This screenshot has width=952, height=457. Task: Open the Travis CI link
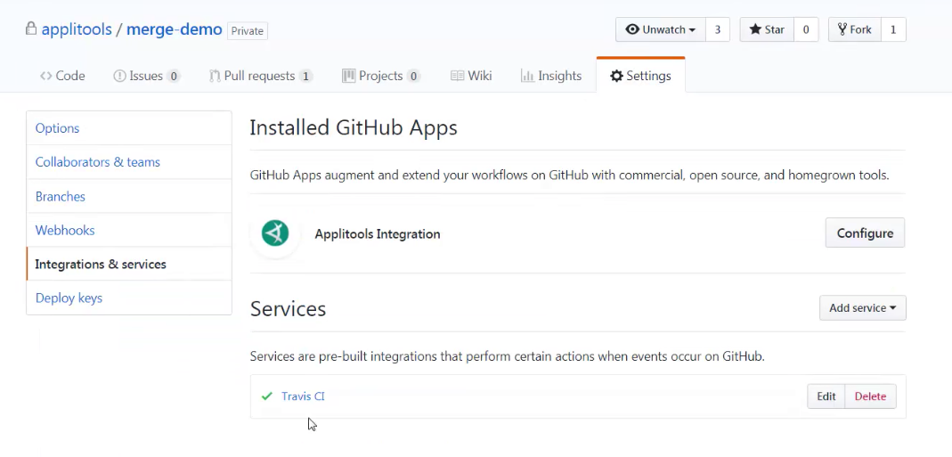click(303, 396)
